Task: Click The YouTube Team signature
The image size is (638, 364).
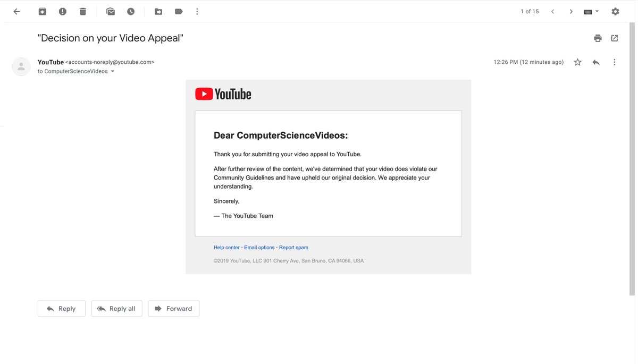Action: click(244, 216)
